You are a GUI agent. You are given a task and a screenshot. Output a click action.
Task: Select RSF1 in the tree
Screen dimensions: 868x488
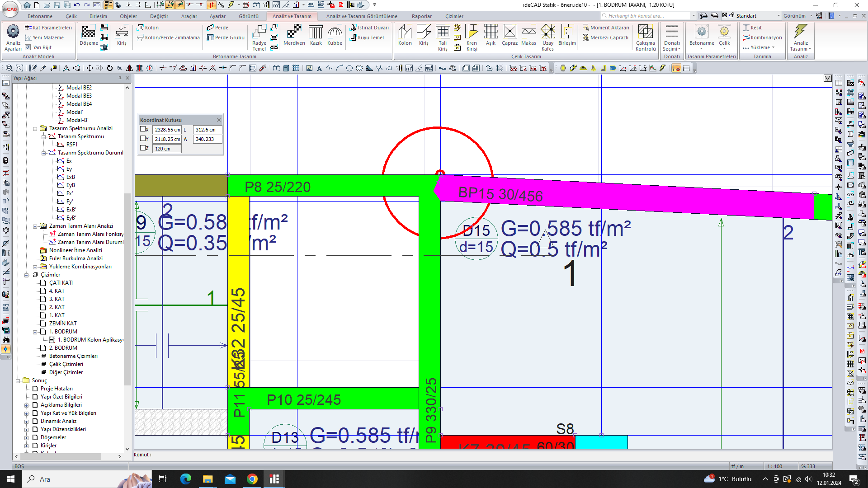coord(72,145)
